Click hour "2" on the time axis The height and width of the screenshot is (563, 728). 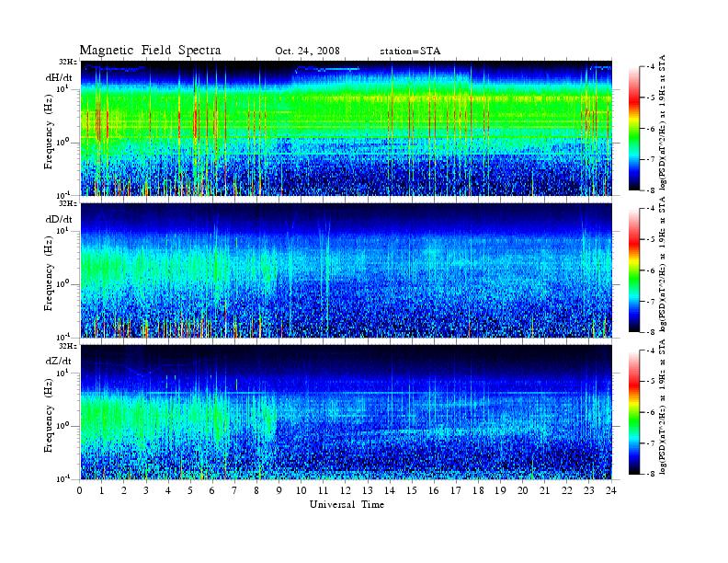coord(124,491)
